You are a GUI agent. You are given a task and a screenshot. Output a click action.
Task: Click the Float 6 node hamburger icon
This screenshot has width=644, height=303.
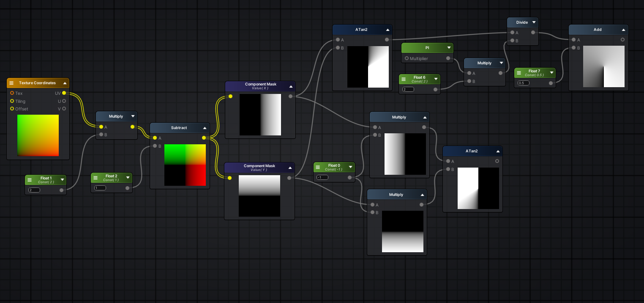404,79
